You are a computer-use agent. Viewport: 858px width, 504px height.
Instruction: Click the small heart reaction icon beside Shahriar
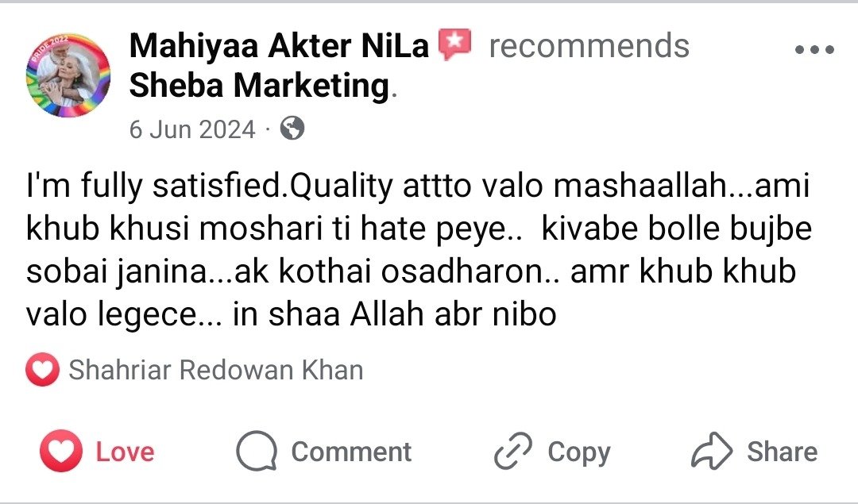[42, 371]
